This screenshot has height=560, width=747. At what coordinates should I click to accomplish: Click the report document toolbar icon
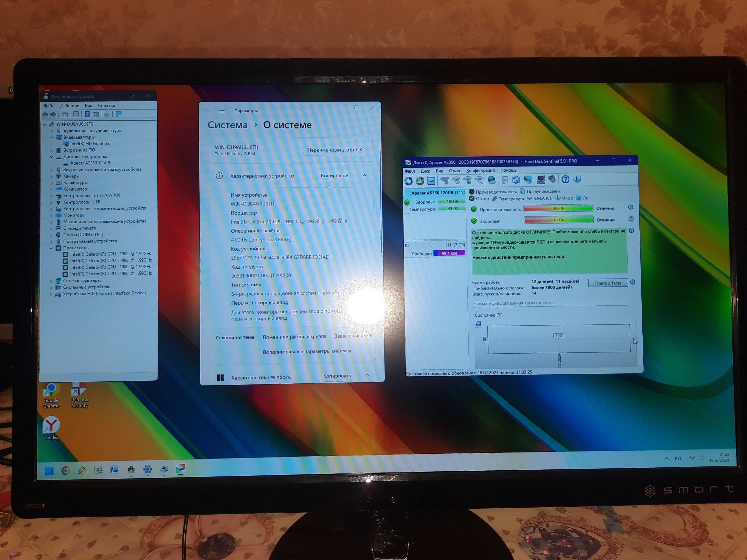(x=505, y=180)
